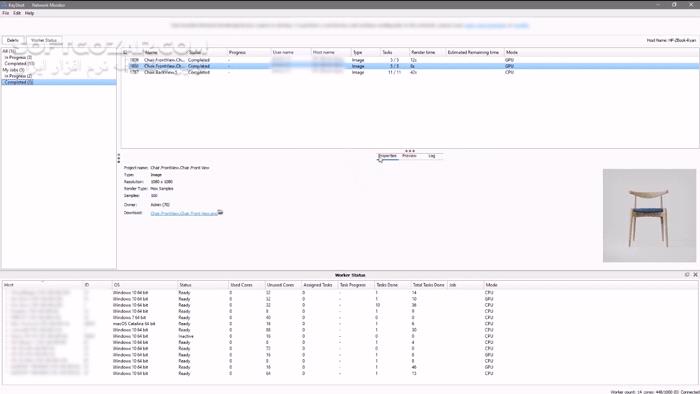Switch to the Log tab
This screenshot has width=700, height=394.
point(432,156)
